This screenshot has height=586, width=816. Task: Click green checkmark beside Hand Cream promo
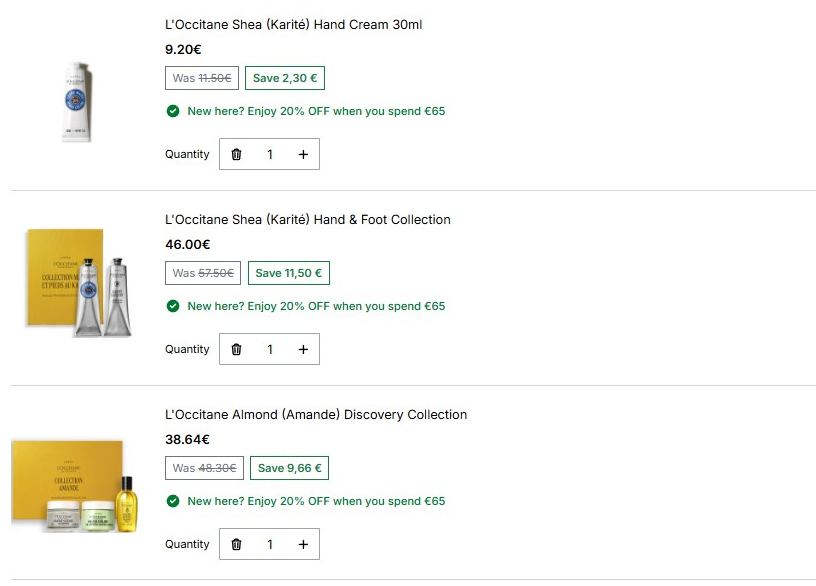pyautogui.click(x=173, y=111)
